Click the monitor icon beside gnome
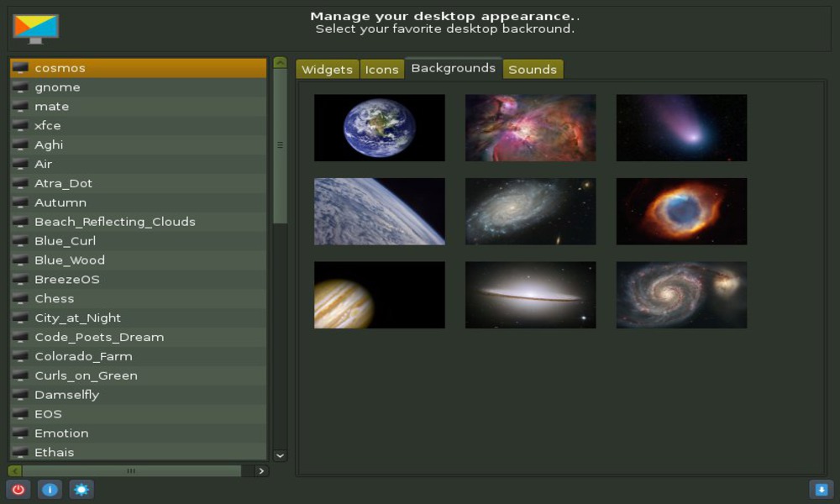840x504 pixels. click(20, 87)
